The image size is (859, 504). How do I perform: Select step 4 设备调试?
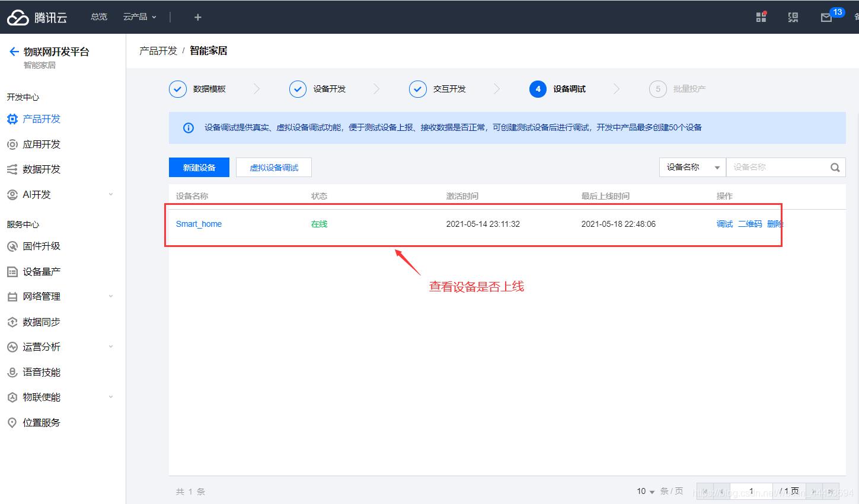pos(557,89)
